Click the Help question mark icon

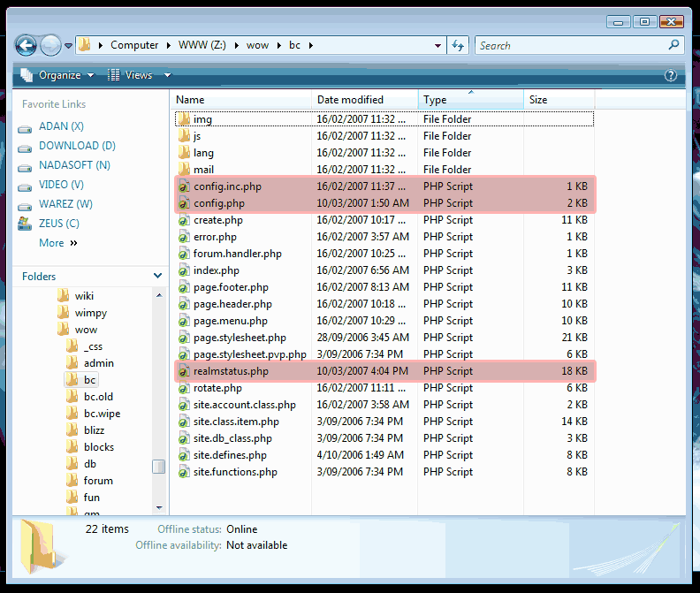[x=670, y=76]
